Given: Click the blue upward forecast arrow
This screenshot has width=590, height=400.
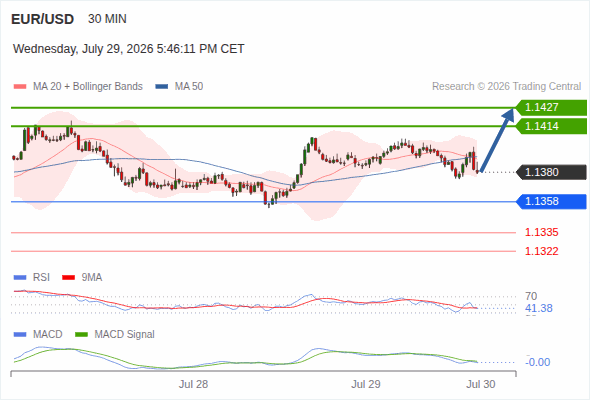Looking at the screenshot, I should pos(498,140).
